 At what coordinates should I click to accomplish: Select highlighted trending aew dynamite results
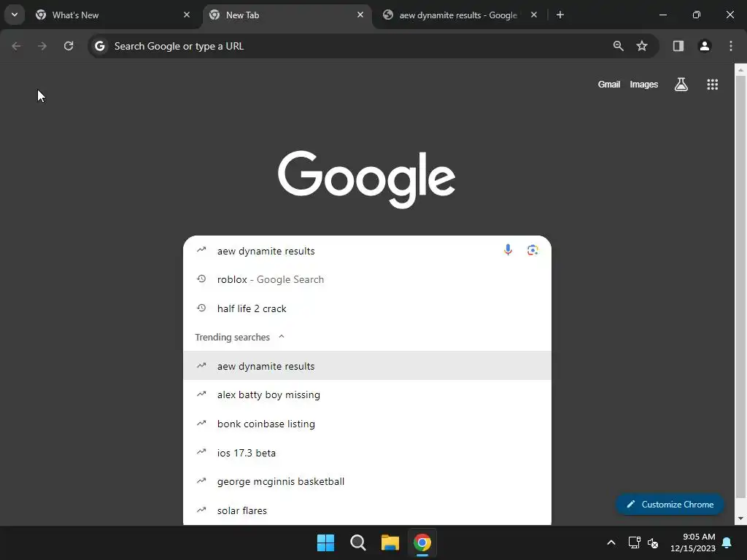point(368,366)
